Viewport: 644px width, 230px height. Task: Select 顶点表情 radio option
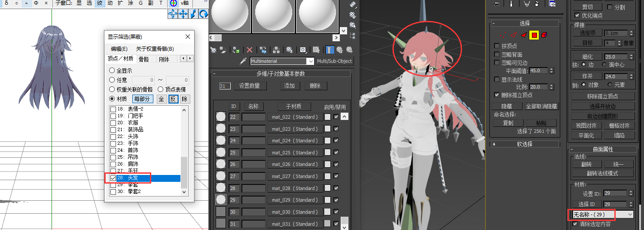(160, 89)
